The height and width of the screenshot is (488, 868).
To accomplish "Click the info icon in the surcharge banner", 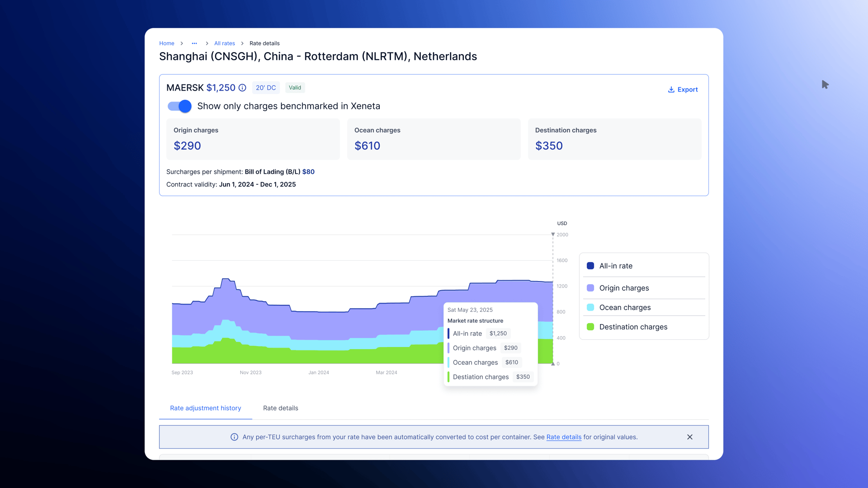I will [x=234, y=437].
